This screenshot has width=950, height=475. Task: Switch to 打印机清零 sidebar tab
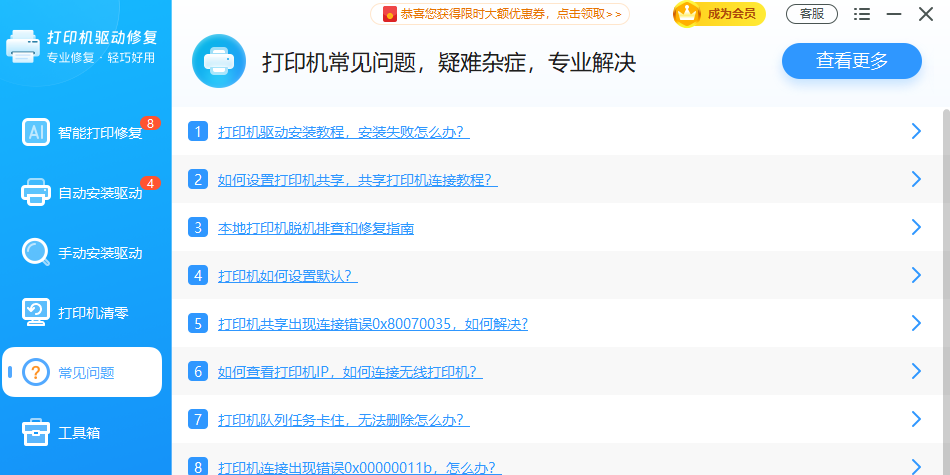tap(93, 313)
